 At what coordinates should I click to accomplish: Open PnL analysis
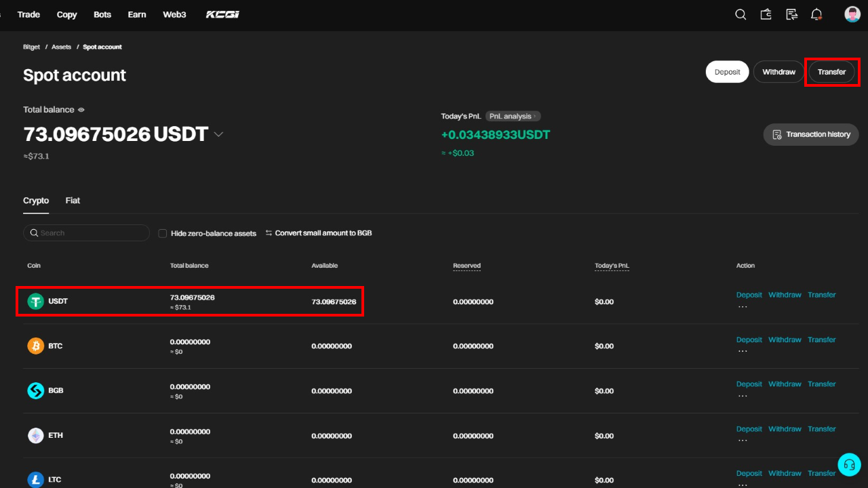click(x=513, y=116)
